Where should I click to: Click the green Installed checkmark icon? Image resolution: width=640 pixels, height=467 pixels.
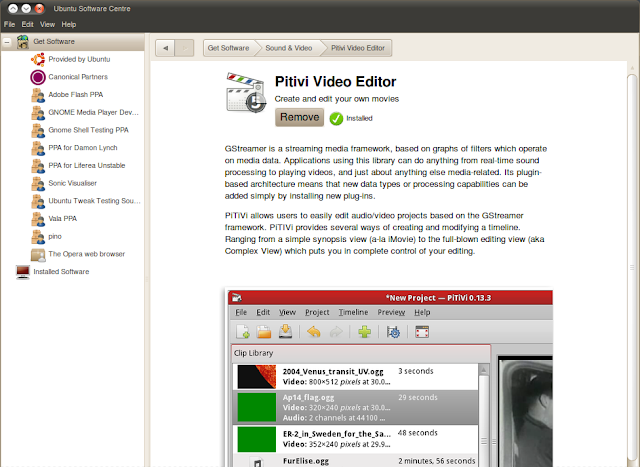tap(336, 118)
